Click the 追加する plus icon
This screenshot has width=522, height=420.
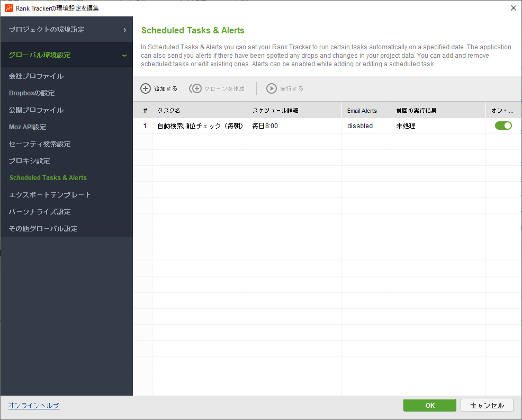tap(146, 88)
